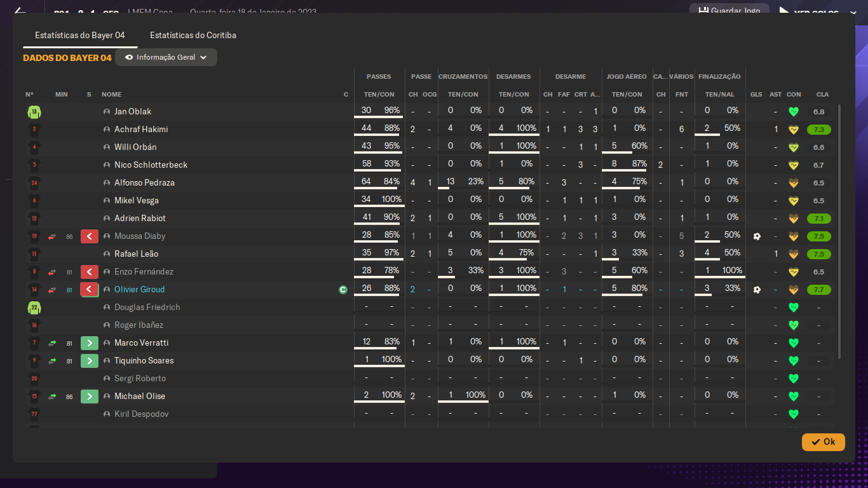Viewport: 868px width, 488px height.
Task: Sort by CON column header
Action: click(794, 94)
